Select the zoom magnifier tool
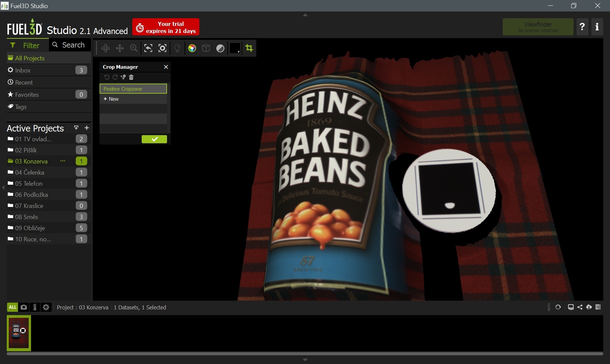Screen dimensions: 610x364 point(134,48)
